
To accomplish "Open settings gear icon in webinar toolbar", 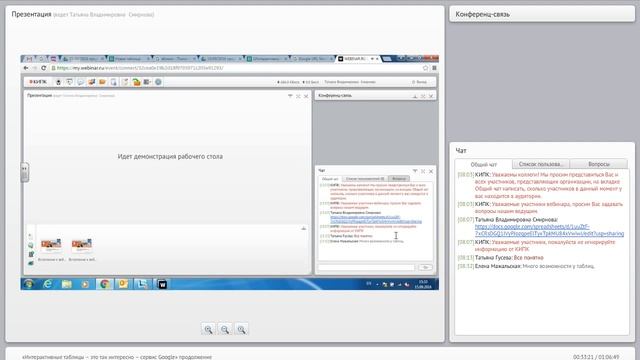I will [158, 82].
